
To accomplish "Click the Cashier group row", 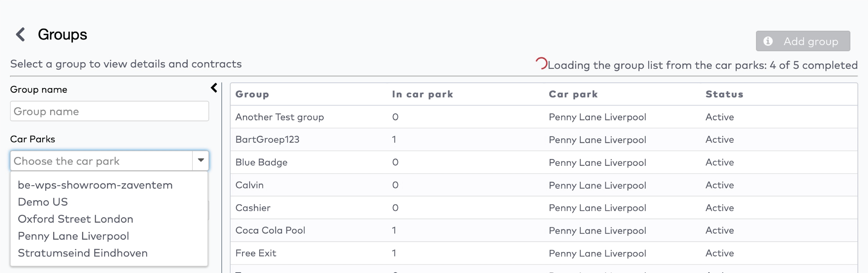I will [x=253, y=208].
